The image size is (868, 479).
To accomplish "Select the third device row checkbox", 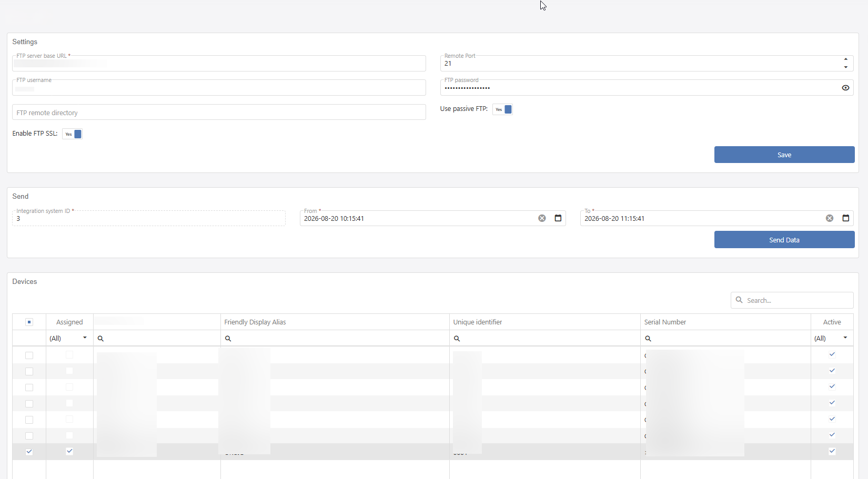I will click(x=29, y=388).
